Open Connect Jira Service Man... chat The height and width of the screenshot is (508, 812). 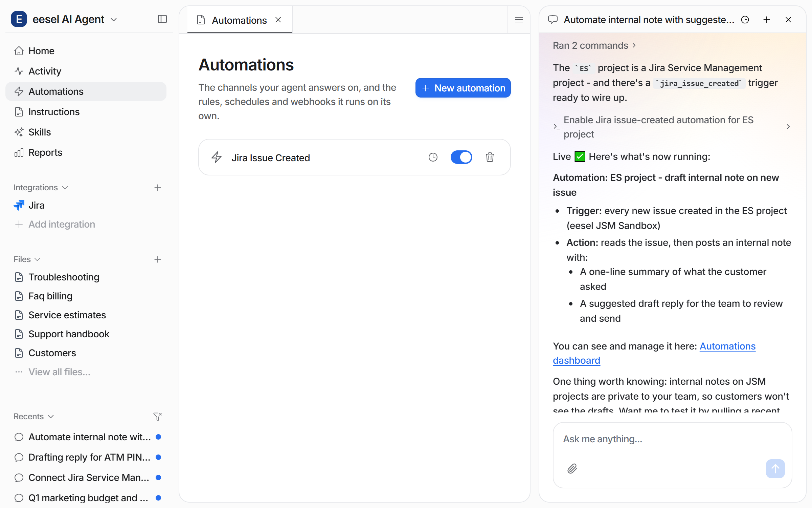pyautogui.click(x=86, y=478)
